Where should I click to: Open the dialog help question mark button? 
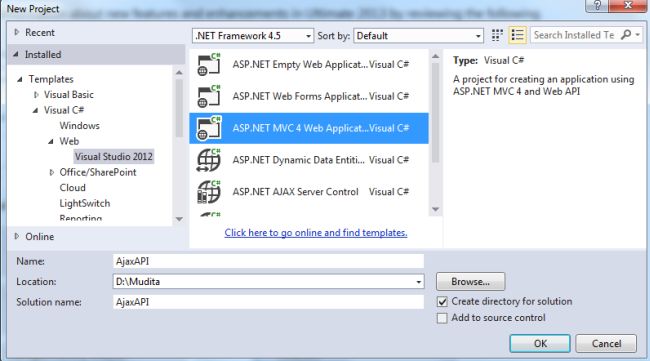tap(597, 5)
